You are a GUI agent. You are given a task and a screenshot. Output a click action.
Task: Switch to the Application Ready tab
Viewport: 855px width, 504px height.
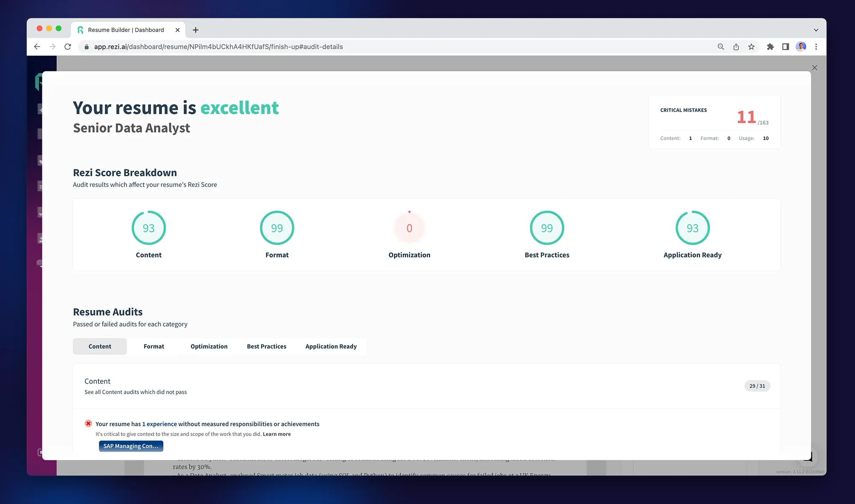pos(331,346)
